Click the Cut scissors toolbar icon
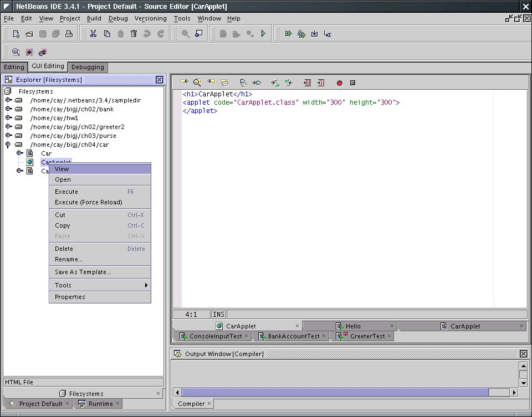The height and width of the screenshot is (417, 532). click(93, 34)
